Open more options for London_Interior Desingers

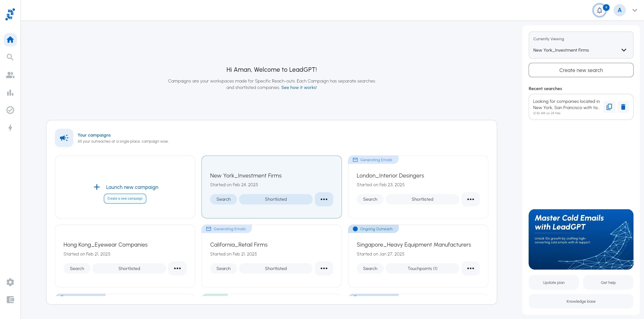tap(470, 199)
